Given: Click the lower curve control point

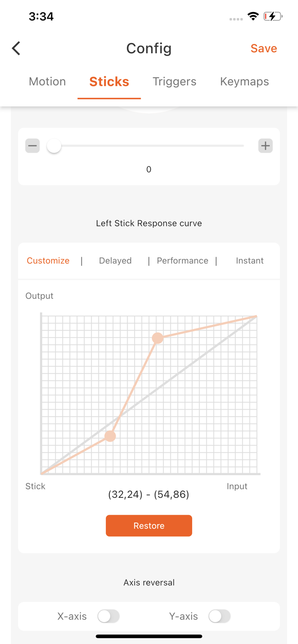Looking at the screenshot, I should pos(110,436).
